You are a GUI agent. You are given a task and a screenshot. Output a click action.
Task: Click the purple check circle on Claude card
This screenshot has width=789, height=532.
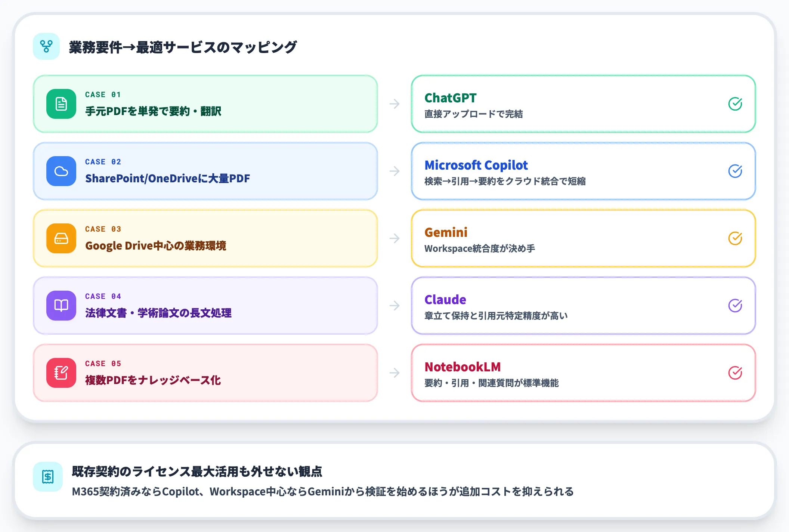pyautogui.click(x=735, y=306)
